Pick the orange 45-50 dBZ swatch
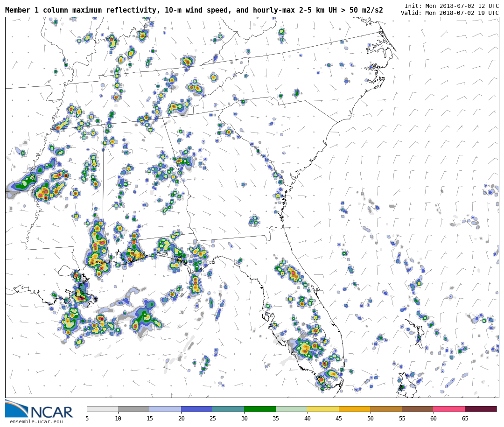The image size is (504, 427). (x=355, y=409)
